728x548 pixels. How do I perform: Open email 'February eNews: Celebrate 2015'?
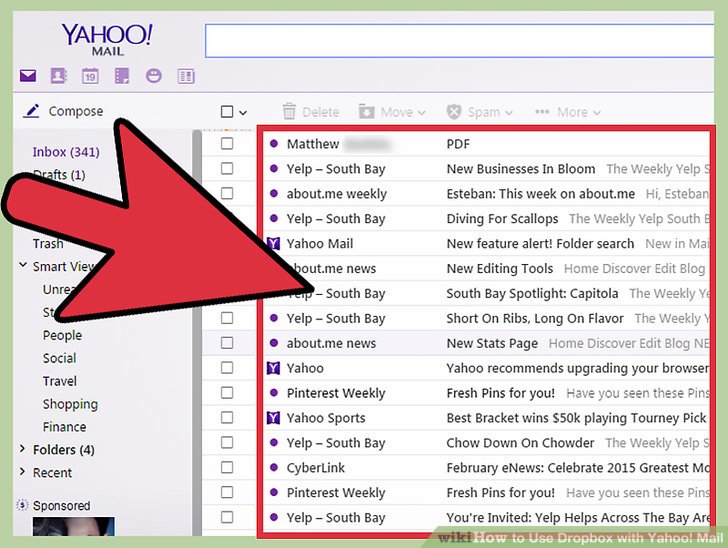577,468
